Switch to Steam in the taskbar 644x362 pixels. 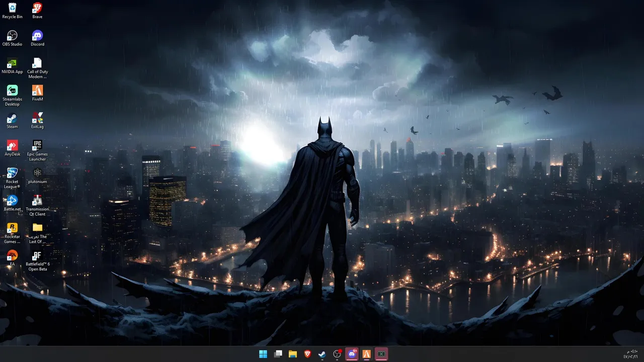click(x=323, y=354)
